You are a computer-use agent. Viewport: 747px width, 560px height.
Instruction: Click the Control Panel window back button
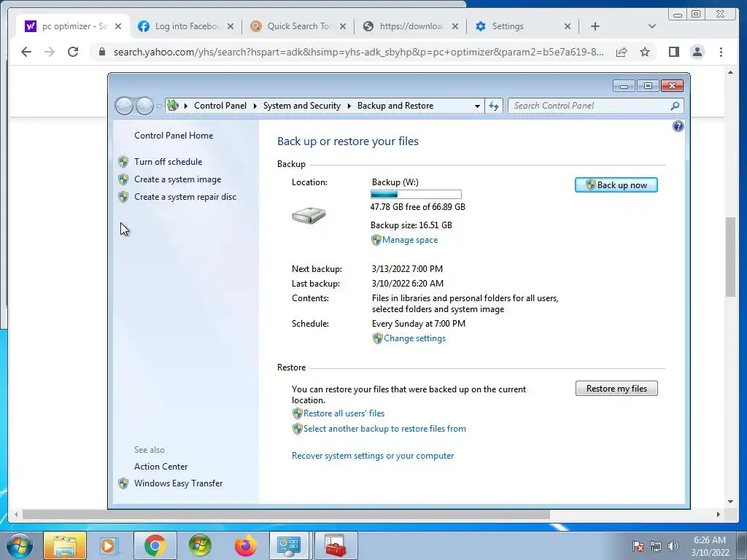tap(124, 106)
